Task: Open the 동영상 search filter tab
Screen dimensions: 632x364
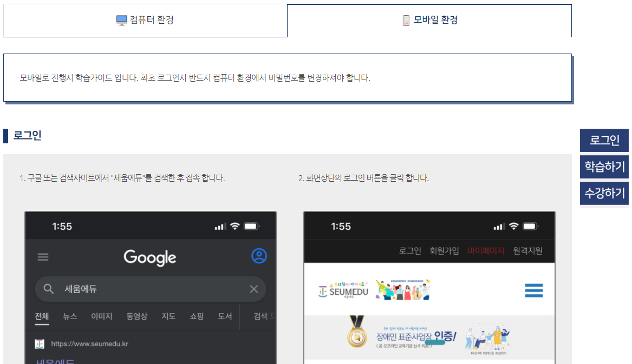Action: click(x=136, y=316)
